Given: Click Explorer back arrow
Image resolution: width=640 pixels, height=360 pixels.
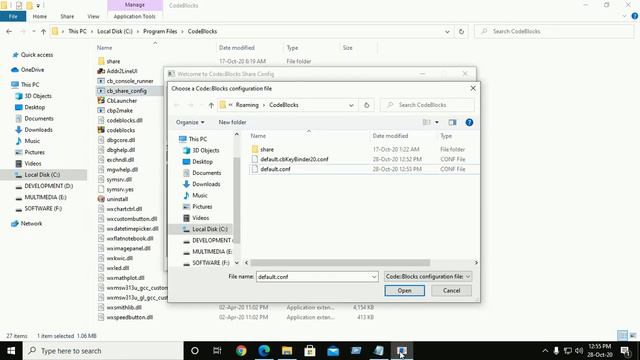Looking at the screenshot, I should [x=9, y=31].
